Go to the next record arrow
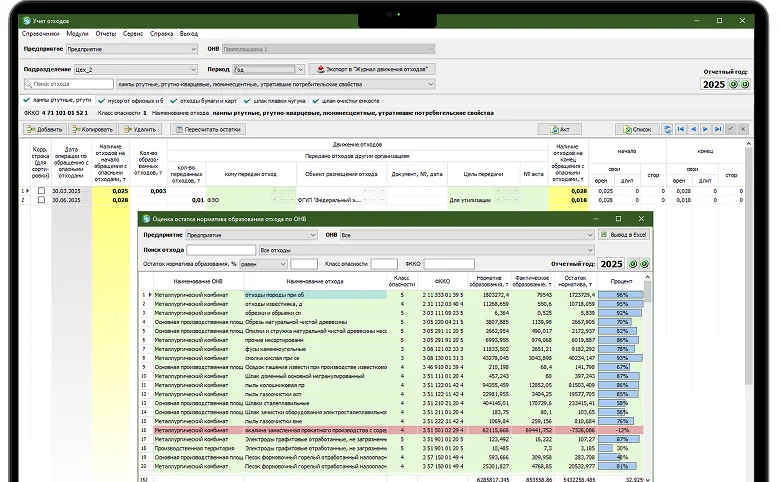Screen dimensions: 780x482 point(705,129)
